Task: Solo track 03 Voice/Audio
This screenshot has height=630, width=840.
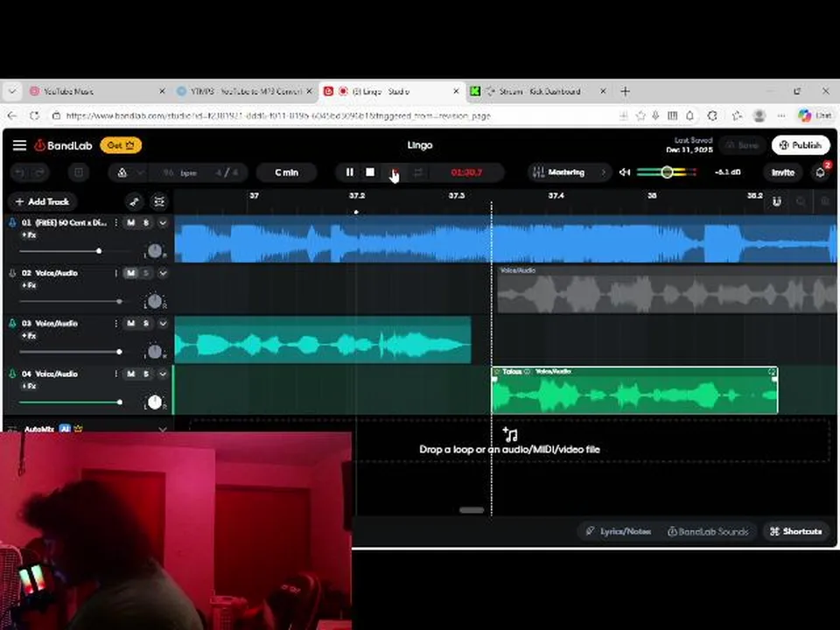Action: point(146,323)
